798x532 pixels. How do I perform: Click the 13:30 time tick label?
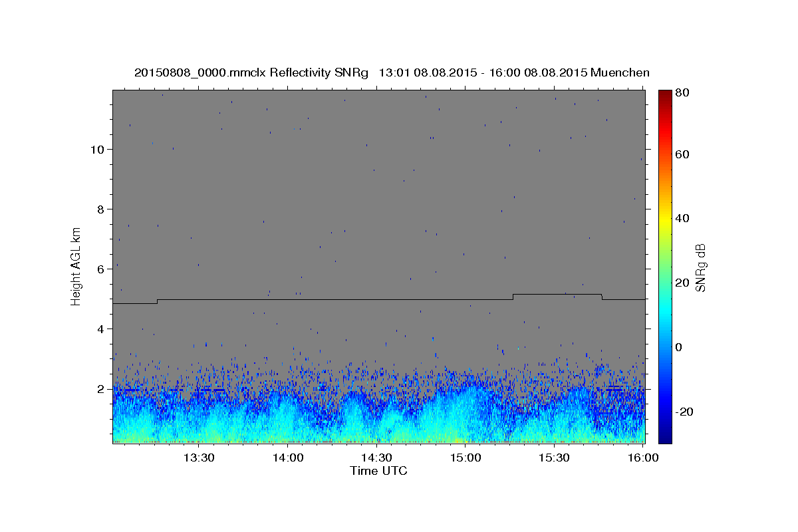click(199, 458)
